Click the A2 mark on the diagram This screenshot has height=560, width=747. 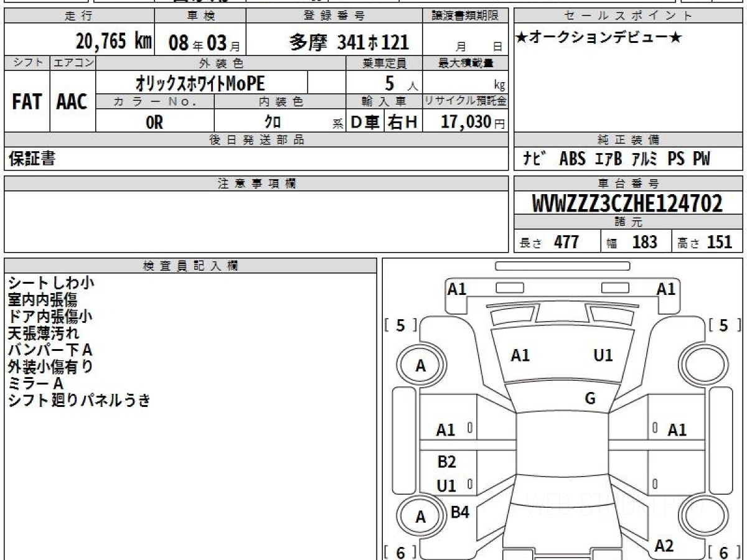click(x=664, y=546)
